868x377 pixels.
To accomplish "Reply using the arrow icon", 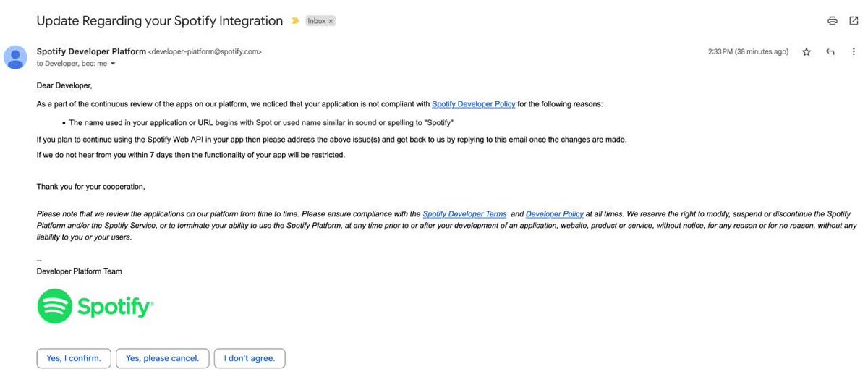I will coord(830,52).
